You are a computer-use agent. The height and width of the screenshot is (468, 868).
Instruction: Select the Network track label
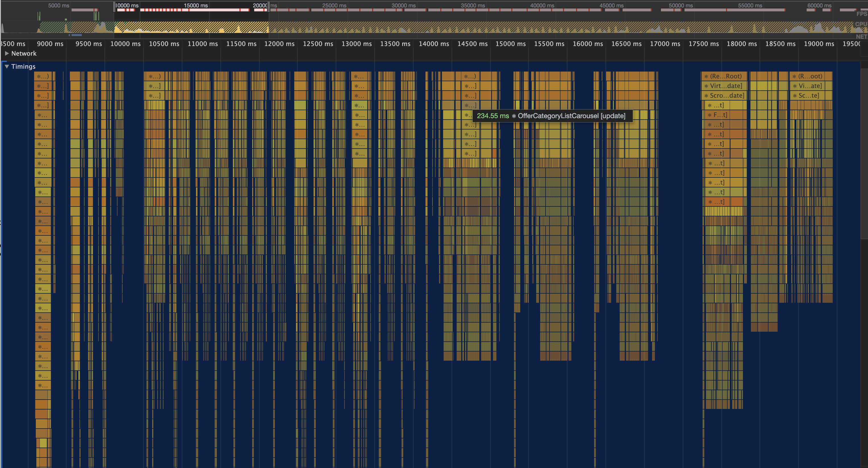[24, 53]
